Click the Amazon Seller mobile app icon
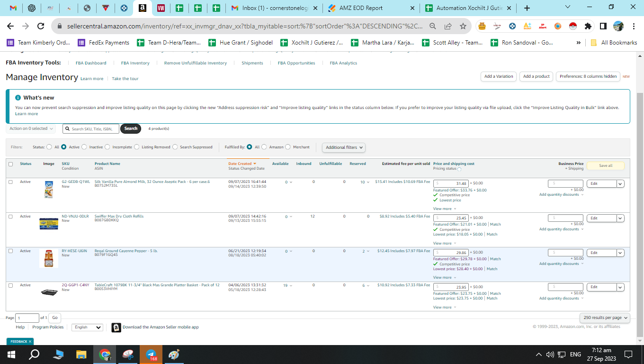The image size is (644, 364). [x=116, y=328]
